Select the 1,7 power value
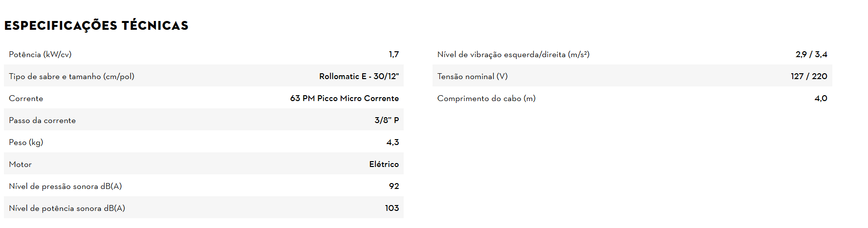 pyautogui.click(x=393, y=54)
